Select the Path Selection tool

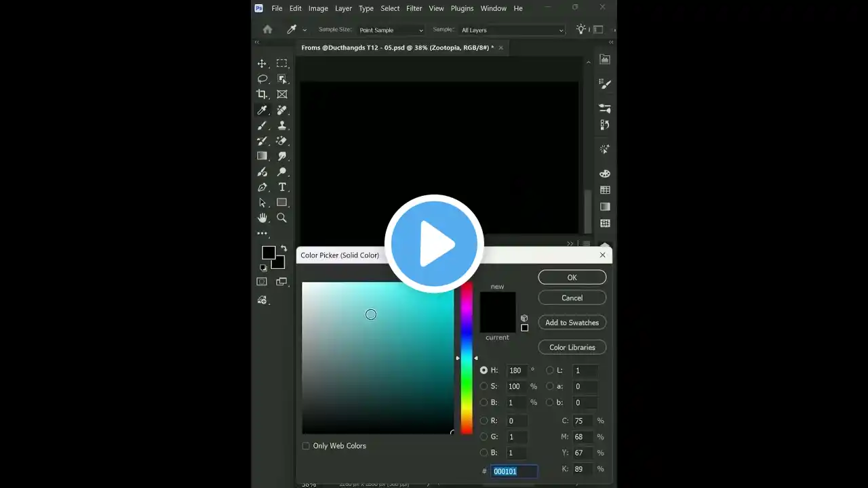tap(262, 203)
